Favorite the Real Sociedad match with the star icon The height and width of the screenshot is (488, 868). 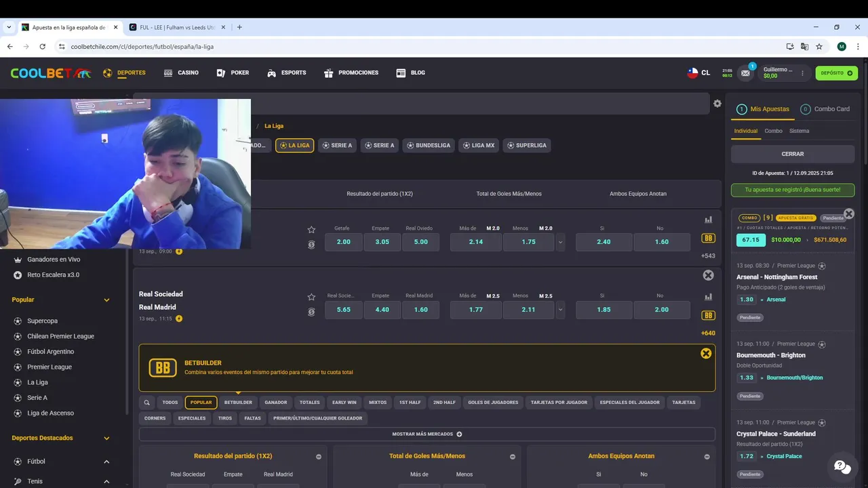(311, 297)
